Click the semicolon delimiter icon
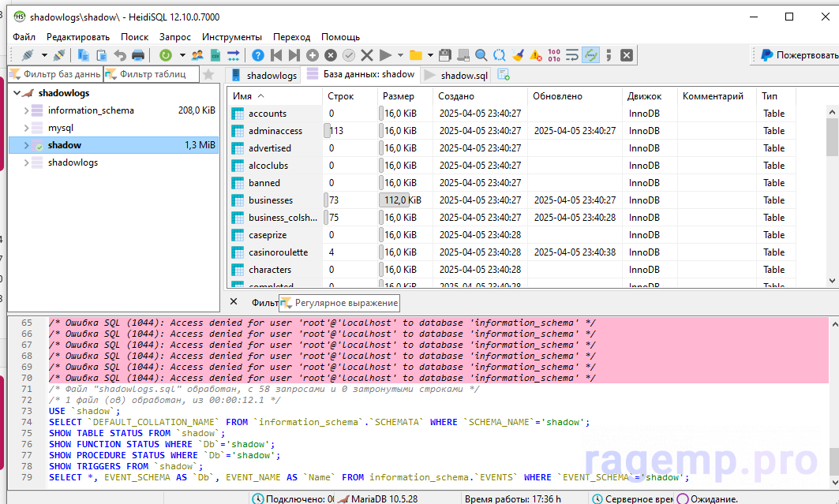 pyautogui.click(x=609, y=55)
